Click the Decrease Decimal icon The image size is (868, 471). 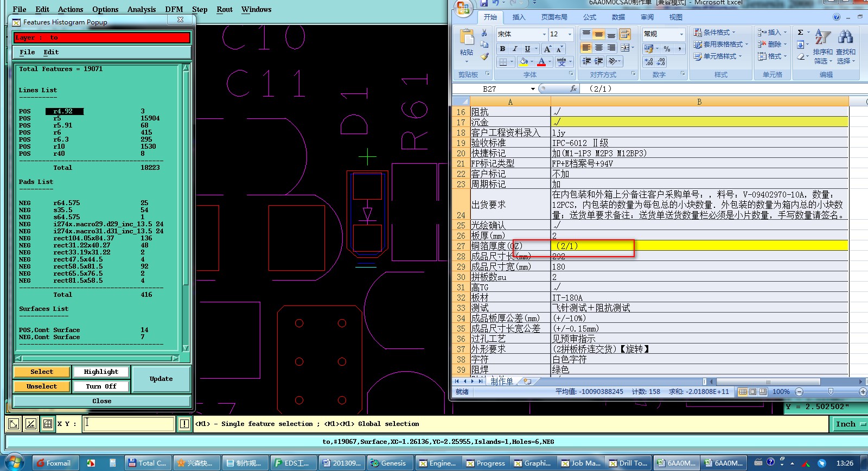(661, 62)
